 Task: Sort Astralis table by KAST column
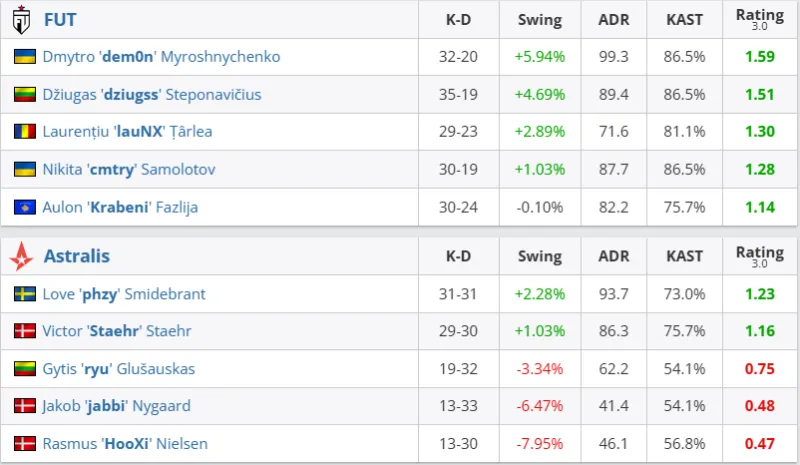684,257
